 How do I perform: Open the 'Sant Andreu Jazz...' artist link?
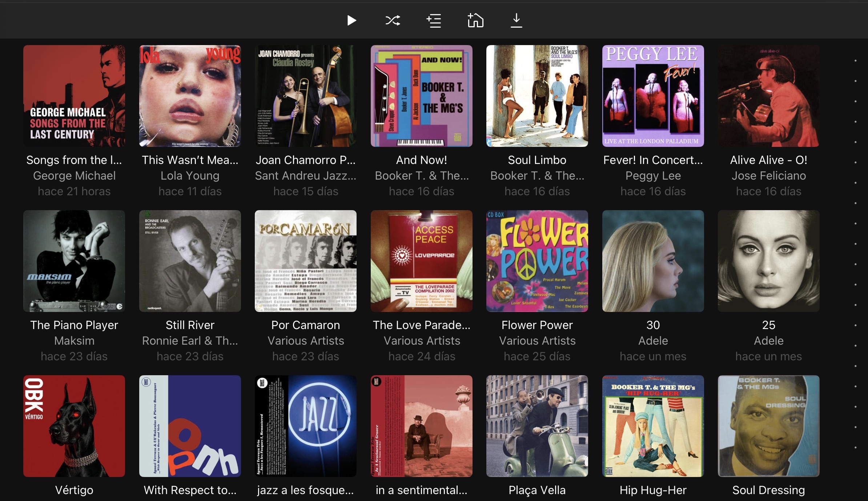pos(305,176)
